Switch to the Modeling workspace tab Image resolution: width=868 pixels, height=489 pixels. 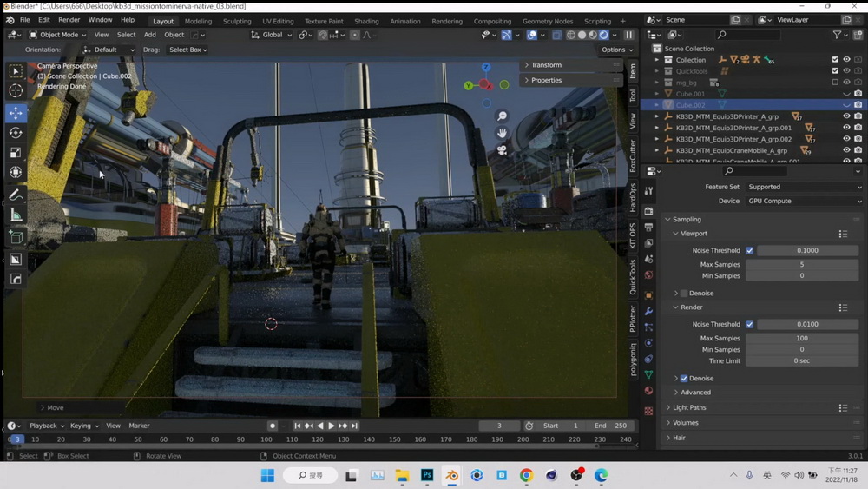coord(198,21)
